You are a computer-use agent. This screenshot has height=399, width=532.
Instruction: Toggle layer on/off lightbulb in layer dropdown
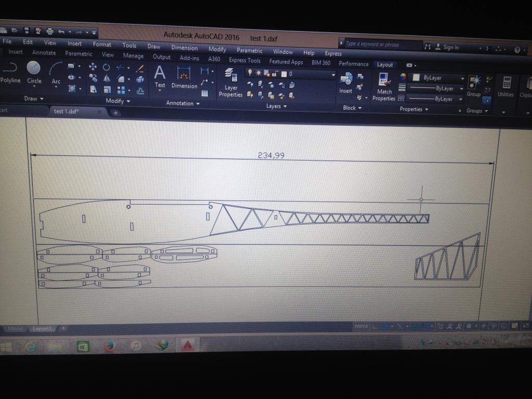[x=250, y=72]
